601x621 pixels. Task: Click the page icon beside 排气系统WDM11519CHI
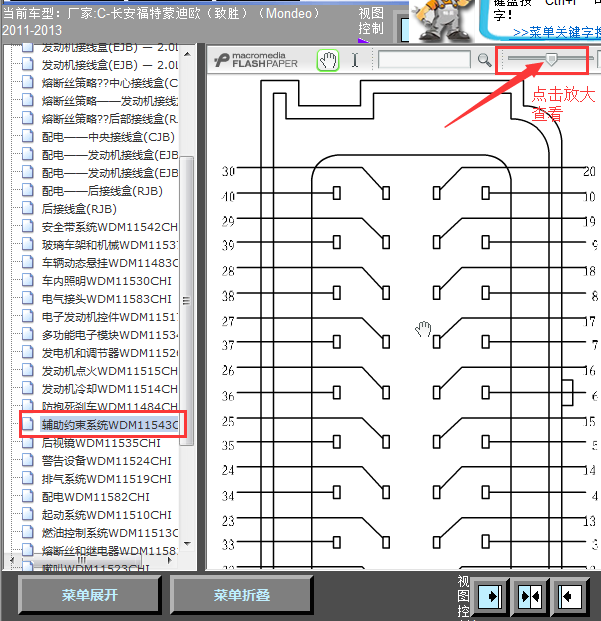pos(28,478)
